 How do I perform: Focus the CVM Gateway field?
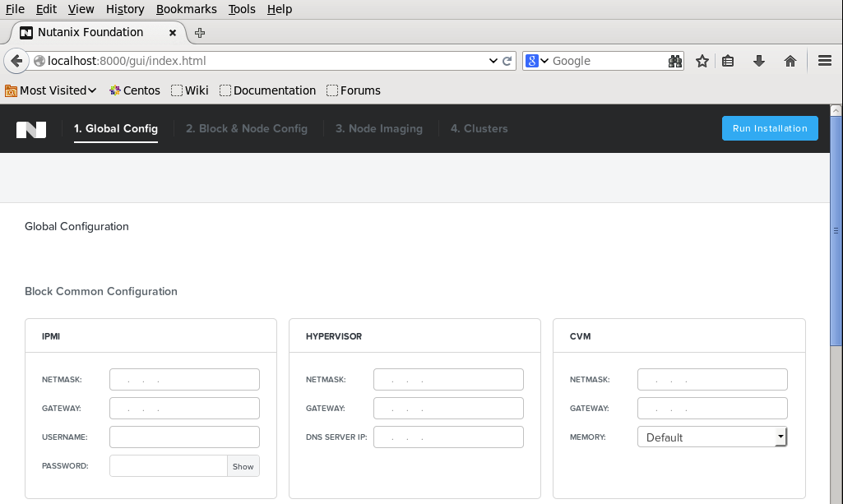click(x=712, y=409)
